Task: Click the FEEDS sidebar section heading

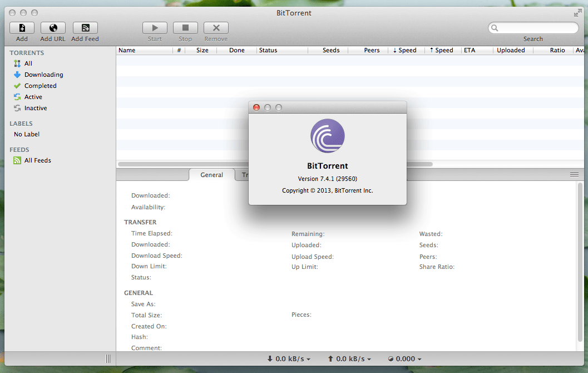Action: click(19, 150)
